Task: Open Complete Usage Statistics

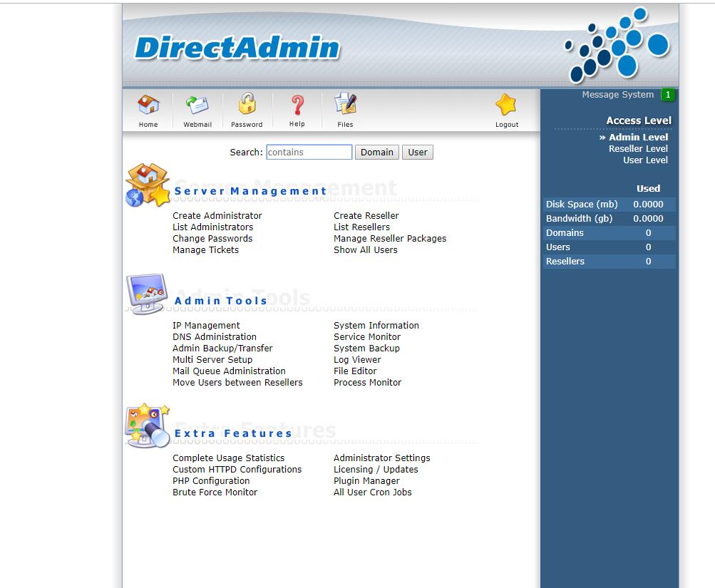Action: pos(228,458)
